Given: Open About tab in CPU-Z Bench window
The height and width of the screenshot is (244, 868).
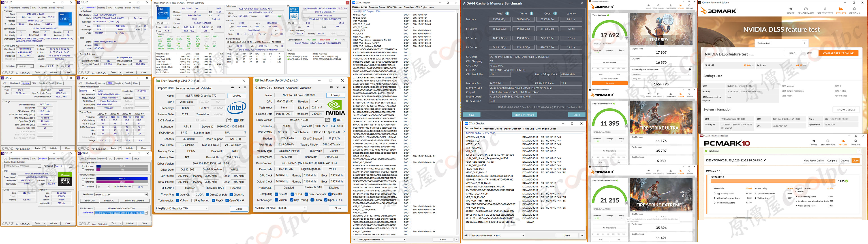Looking at the screenshot, I should point(137,159).
